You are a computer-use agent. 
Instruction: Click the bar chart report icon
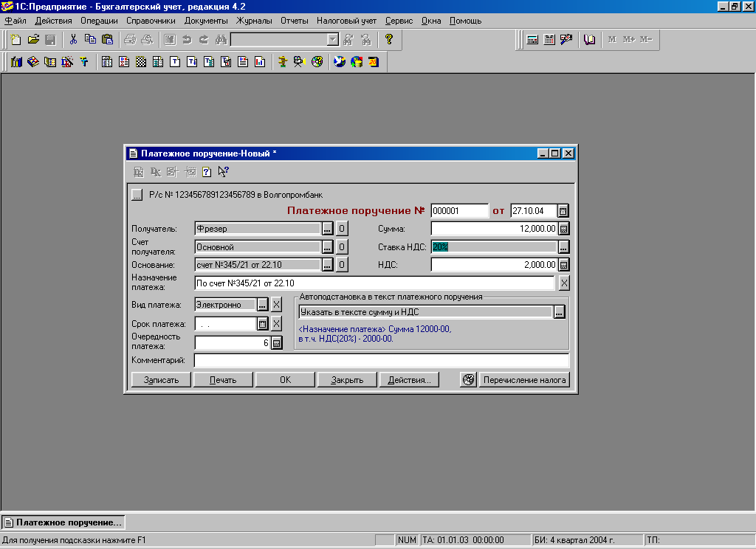pyautogui.click(x=260, y=62)
